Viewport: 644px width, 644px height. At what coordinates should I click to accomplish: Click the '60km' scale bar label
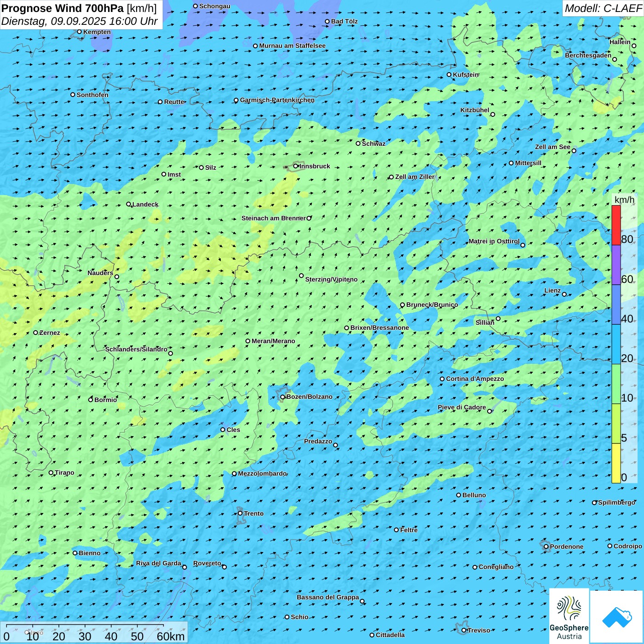click(171, 636)
